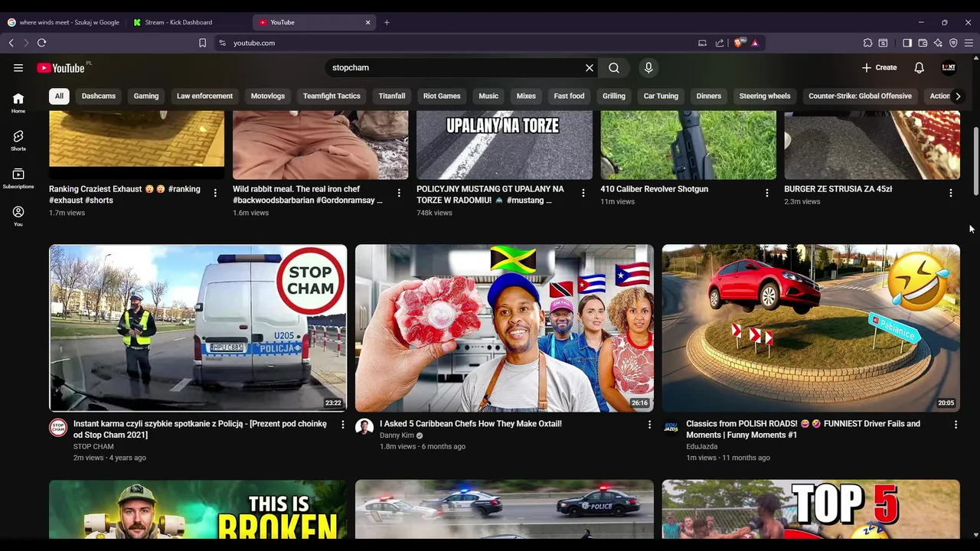Start voice search with the microphone
Screen dimensions: 980x551
click(648, 68)
